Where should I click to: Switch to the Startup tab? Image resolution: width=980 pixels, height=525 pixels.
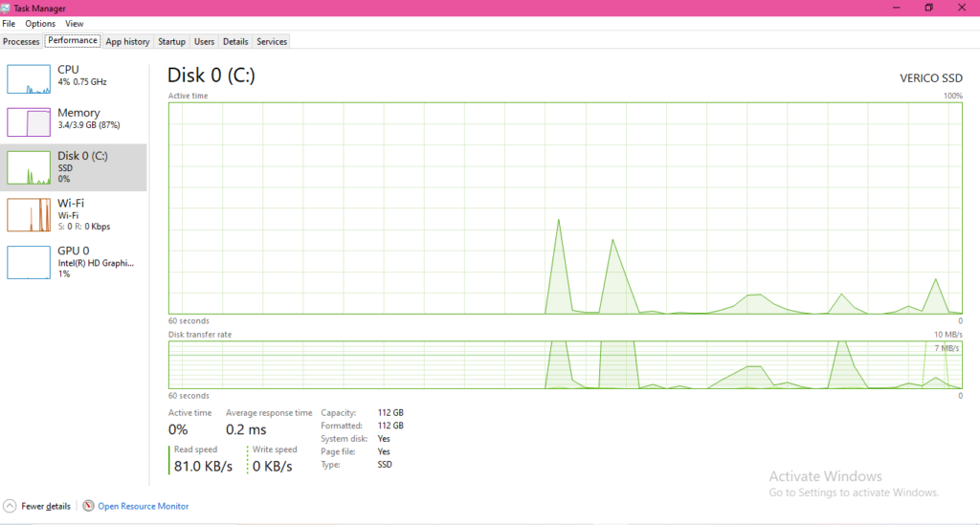pos(171,42)
